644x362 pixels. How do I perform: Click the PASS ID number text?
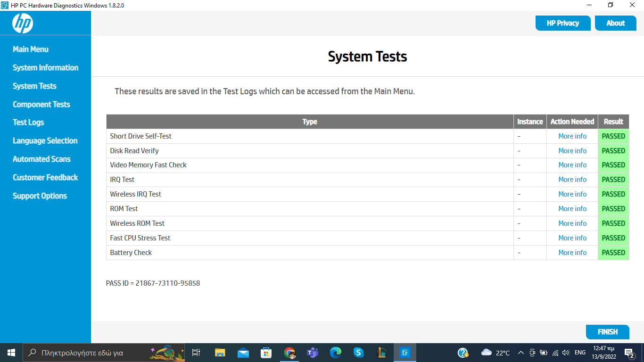coord(153,283)
